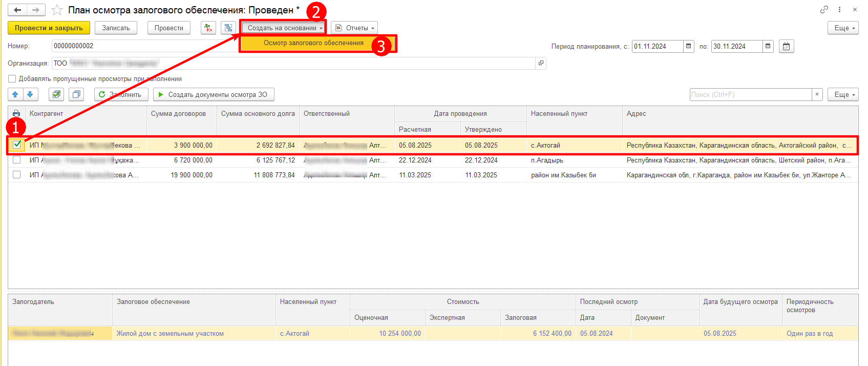Go forward with the right arrow button
The image size is (868, 366).
tap(36, 10)
